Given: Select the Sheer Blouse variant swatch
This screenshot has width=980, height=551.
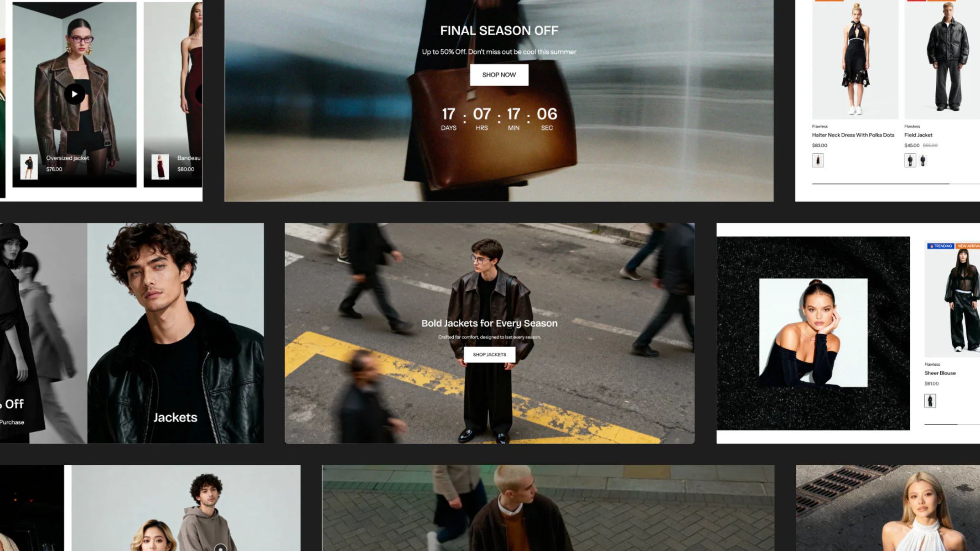Looking at the screenshot, I should pyautogui.click(x=930, y=401).
